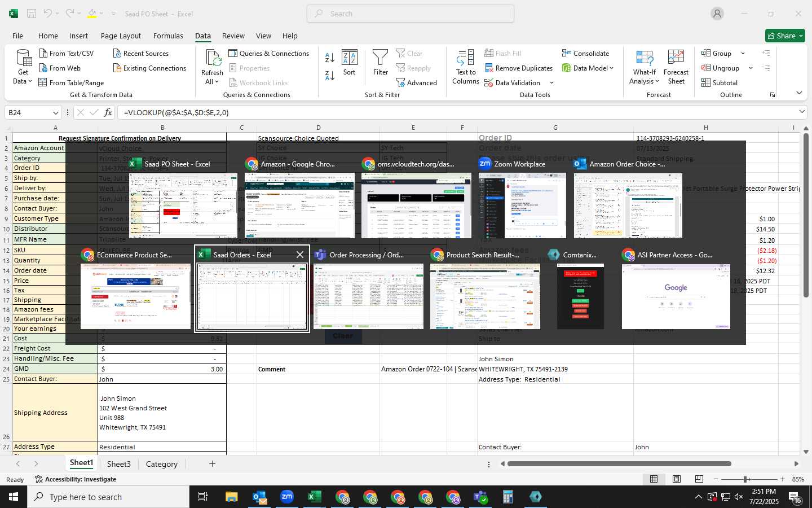The image size is (812, 508).
Task: Click Consolidate tool
Action: [x=585, y=53]
